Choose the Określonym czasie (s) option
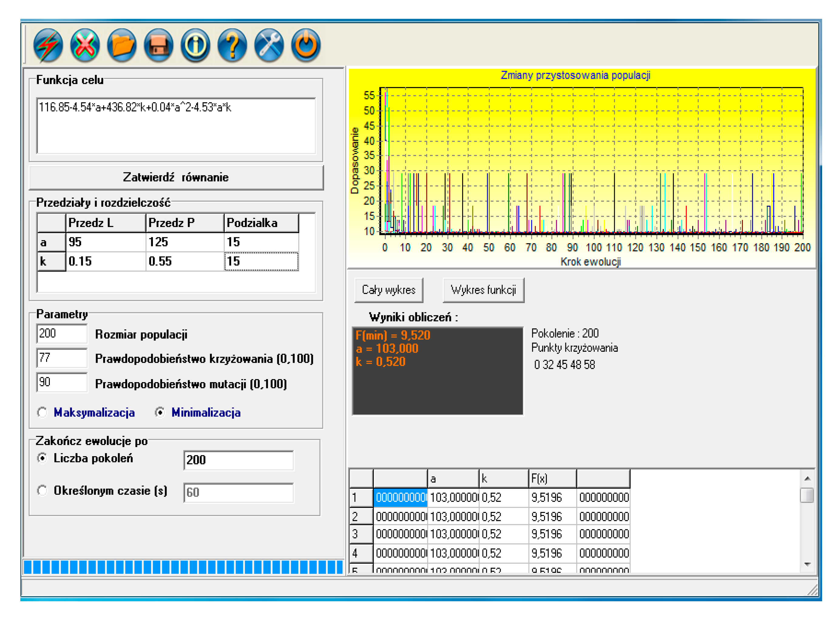Image resolution: width=840 pixels, height=621 pixels. point(42,491)
